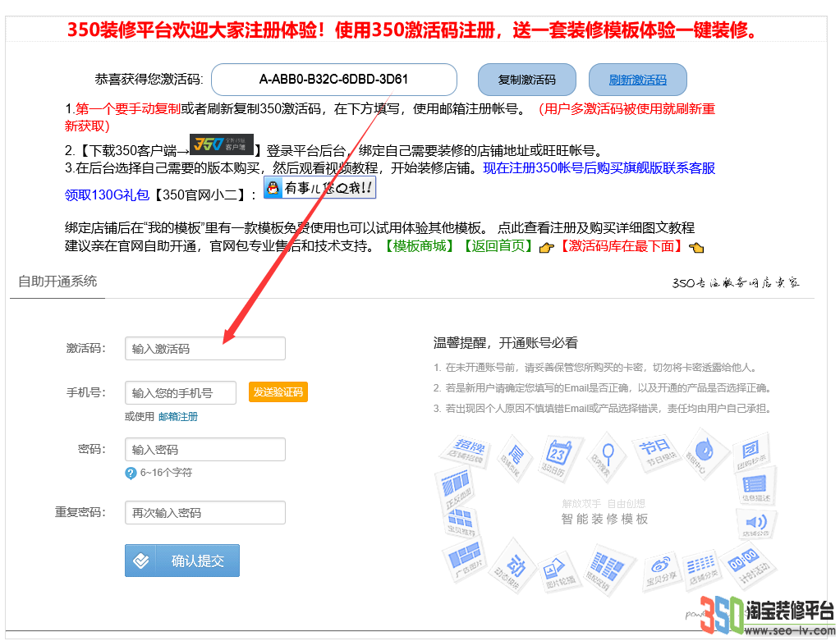The image size is (840, 641).
Task: Click the orange 发送验证码 button
Action: (x=278, y=392)
